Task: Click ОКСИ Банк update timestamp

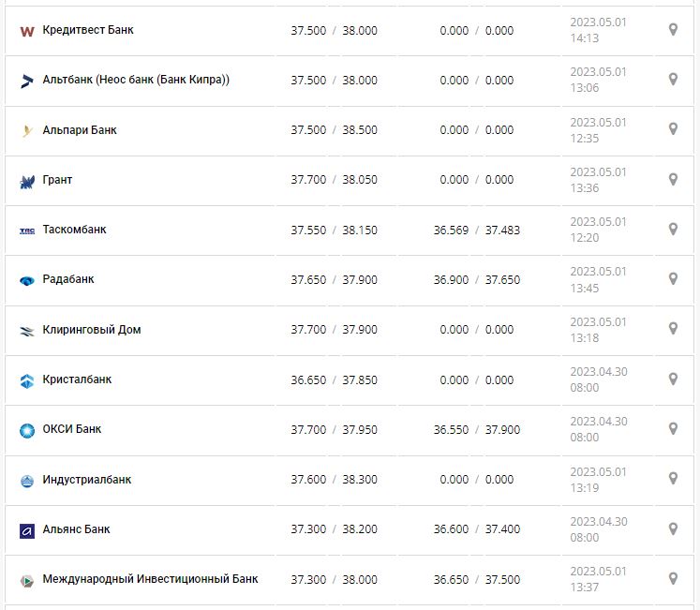Action: [598, 429]
